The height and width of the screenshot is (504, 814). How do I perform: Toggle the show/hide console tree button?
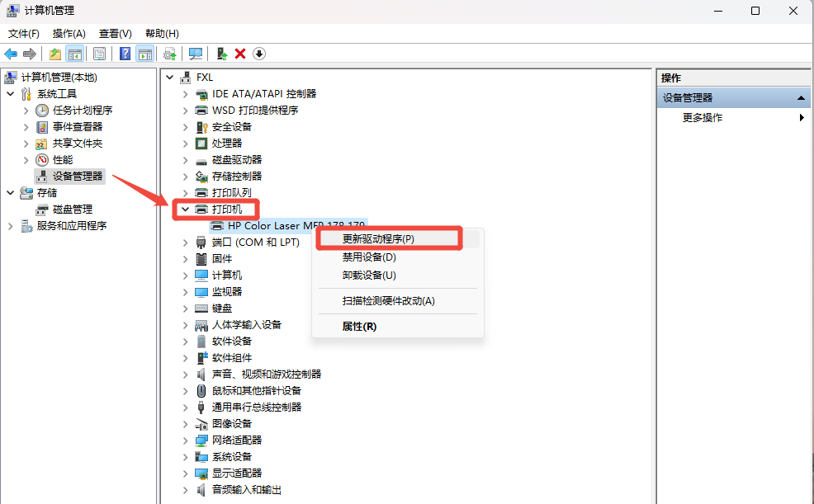pyautogui.click(x=75, y=54)
